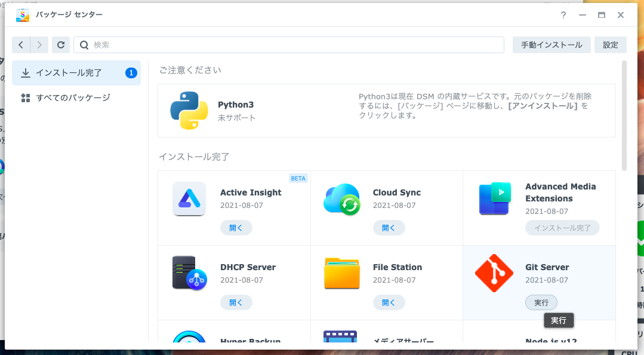Click the Active Insight icon
The width and height of the screenshot is (644, 355).
tap(189, 198)
